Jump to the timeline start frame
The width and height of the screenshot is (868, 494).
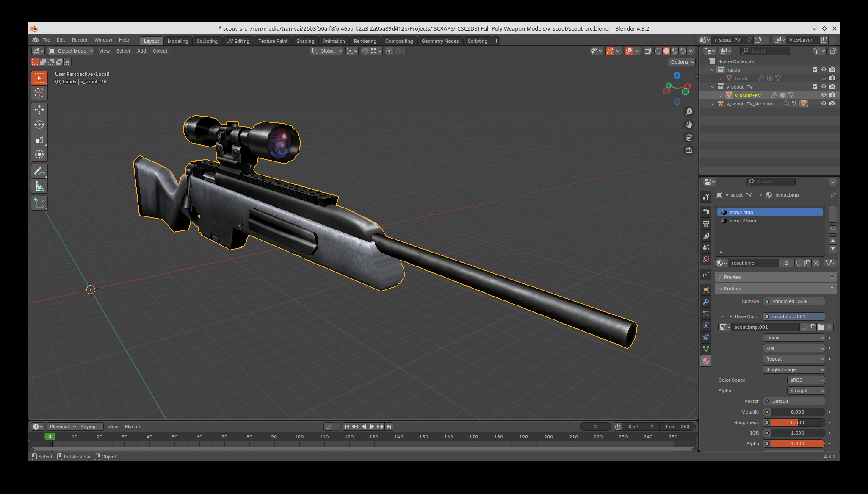[x=347, y=427]
